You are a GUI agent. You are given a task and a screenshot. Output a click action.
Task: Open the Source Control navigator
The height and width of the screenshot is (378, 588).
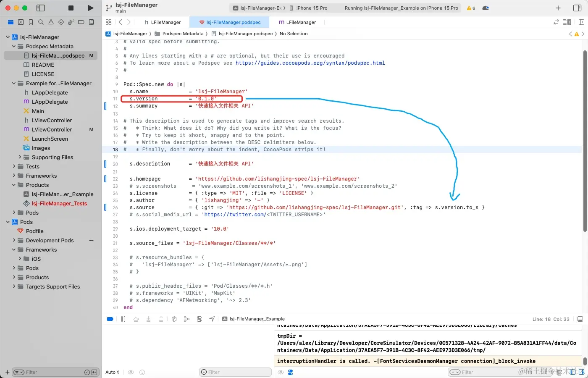pos(21,22)
